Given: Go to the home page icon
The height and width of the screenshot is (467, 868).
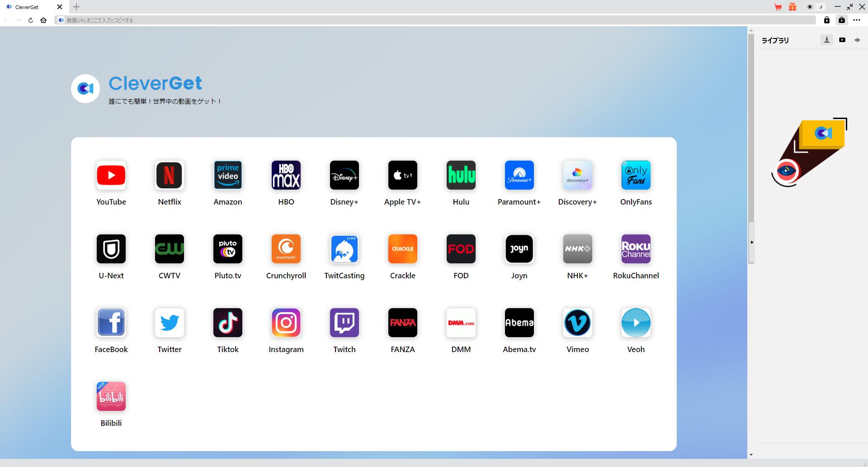Looking at the screenshot, I should 43,20.
